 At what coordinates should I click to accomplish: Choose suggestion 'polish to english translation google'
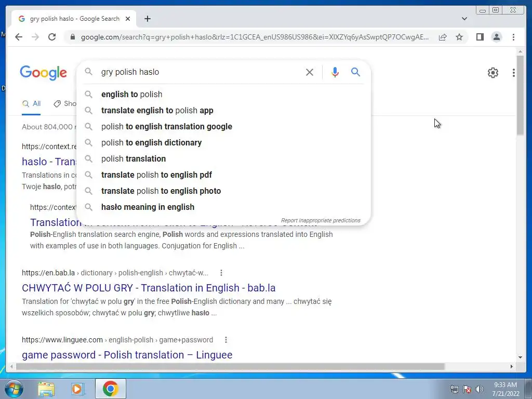[223, 127]
